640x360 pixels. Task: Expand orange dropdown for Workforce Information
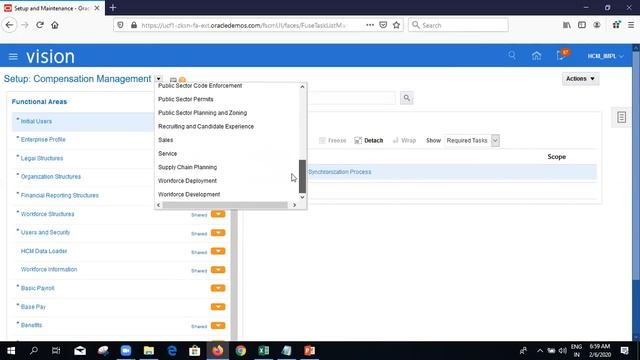pyautogui.click(x=218, y=270)
